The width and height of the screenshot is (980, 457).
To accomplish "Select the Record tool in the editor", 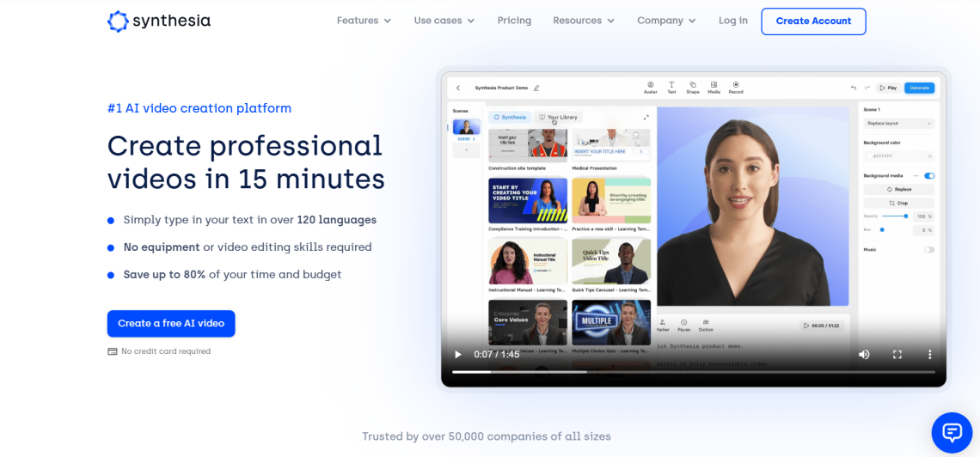I will (736, 88).
